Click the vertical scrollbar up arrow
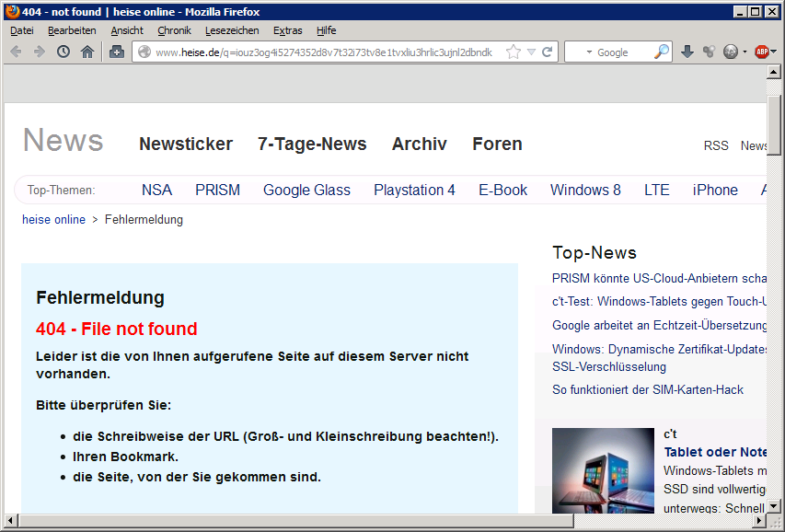Viewport: 785px width, 532px height. [773, 72]
